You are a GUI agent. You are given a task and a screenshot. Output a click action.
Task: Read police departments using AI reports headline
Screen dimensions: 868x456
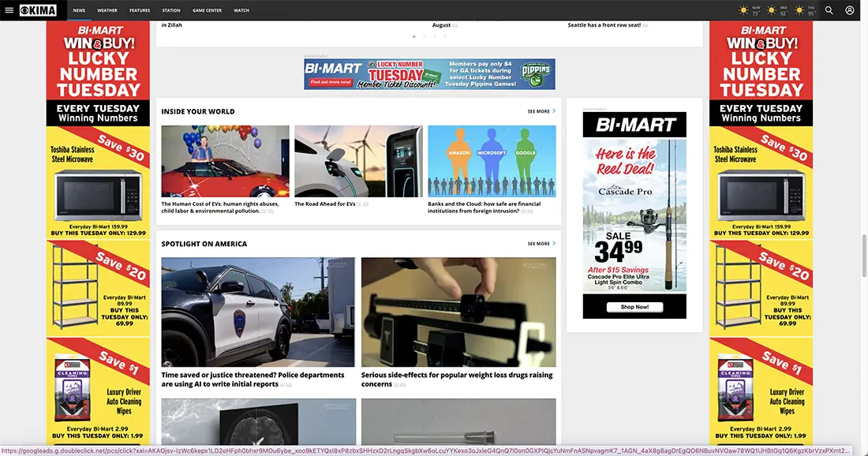pyautogui.click(x=253, y=379)
